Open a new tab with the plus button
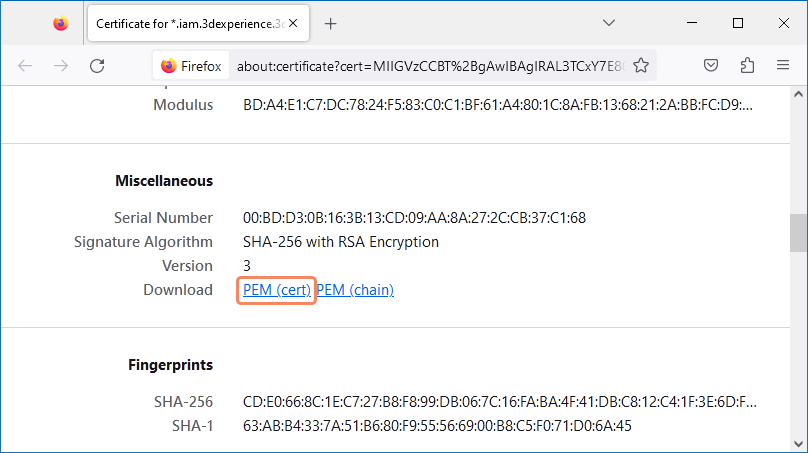The height and width of the screenshot is (453, 808). coord(331,23)
